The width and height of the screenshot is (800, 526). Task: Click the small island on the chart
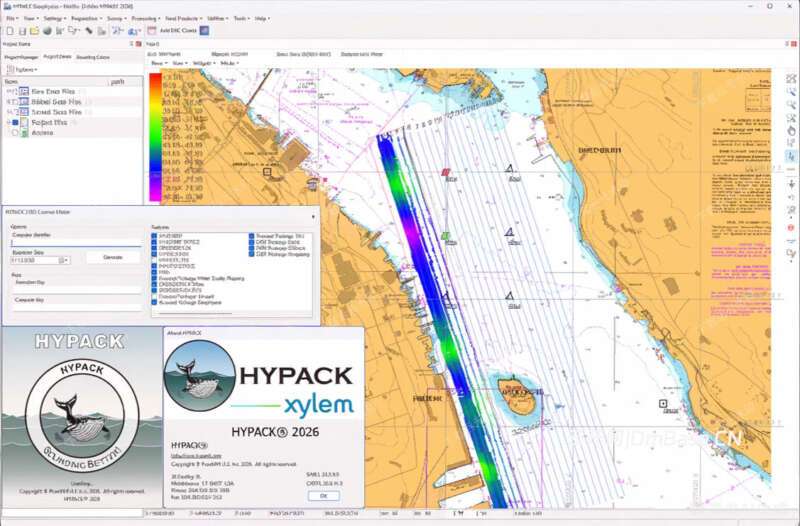click(x=517, y=396)
